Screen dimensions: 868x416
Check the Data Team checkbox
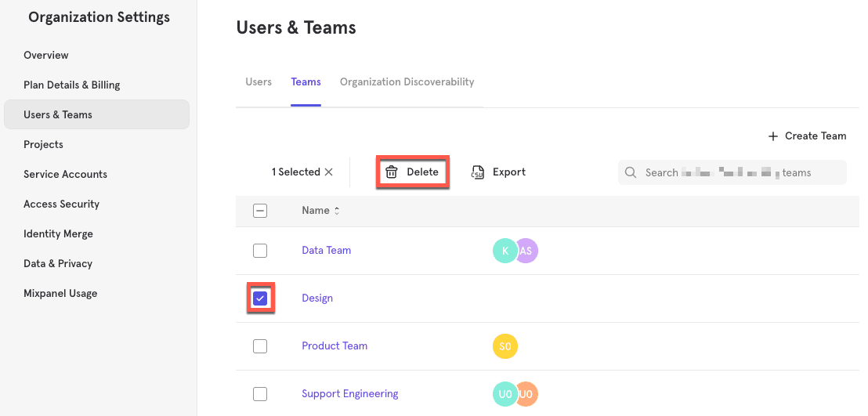(x=260, y=251)
